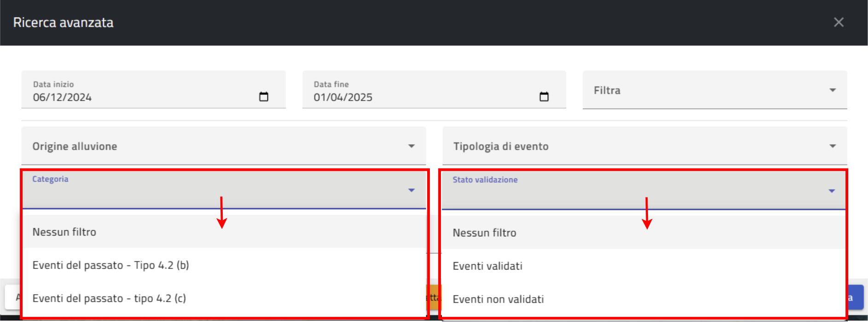868x322 pixels.
Task: Expand the Filtra dropdown
Action: [x=832, y=90]
